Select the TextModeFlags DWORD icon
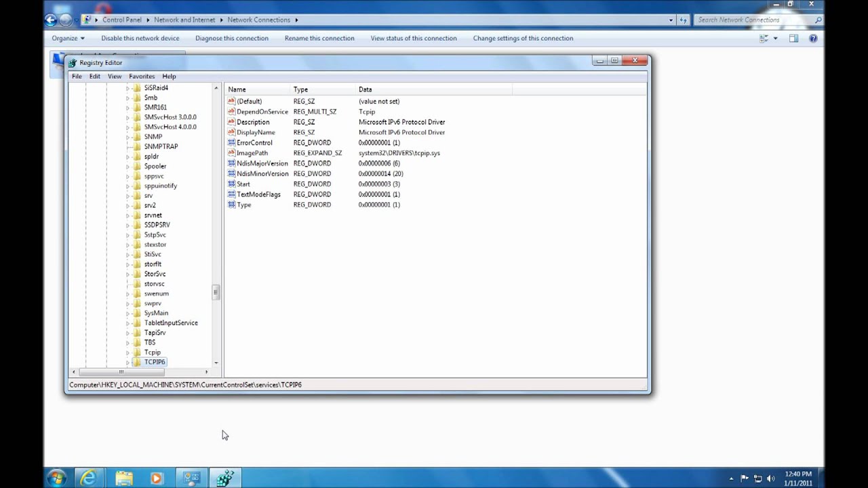This screenshot has width=868, height=488. 231,194
